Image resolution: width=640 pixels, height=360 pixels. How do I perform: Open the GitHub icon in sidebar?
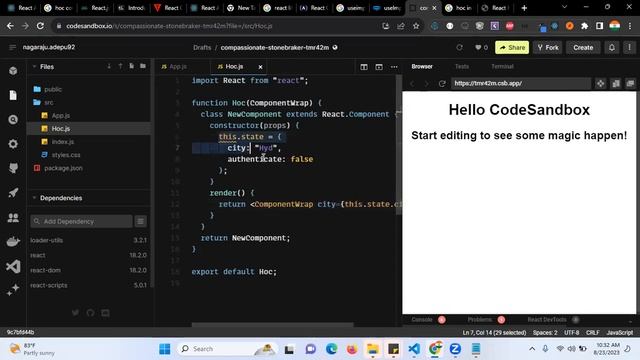point(13,168)
